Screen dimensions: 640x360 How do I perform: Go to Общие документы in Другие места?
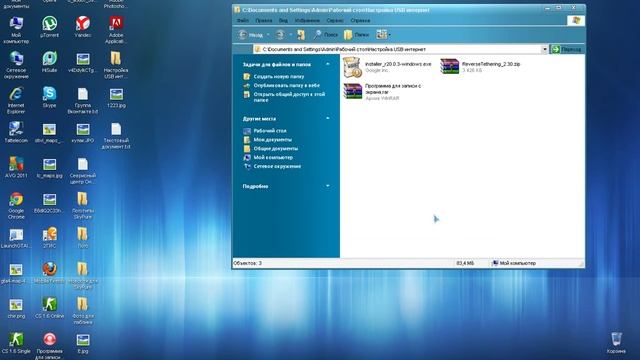276,149
